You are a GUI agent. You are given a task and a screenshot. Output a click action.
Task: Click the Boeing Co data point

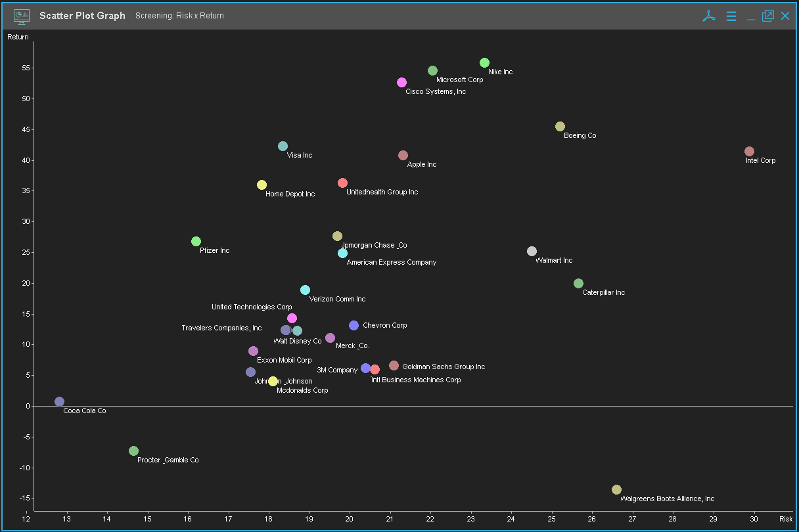560,126
